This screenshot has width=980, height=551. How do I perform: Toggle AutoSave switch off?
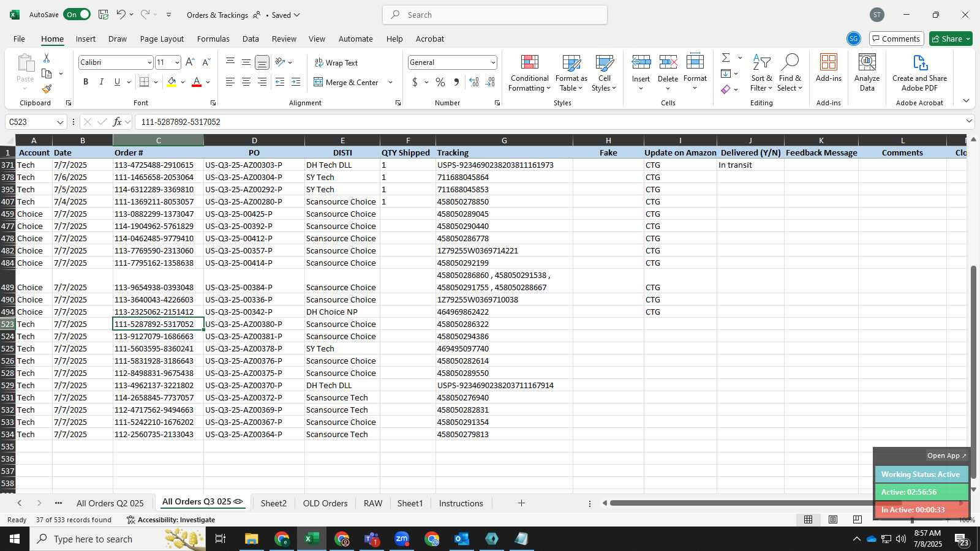(x=77, y=15)
